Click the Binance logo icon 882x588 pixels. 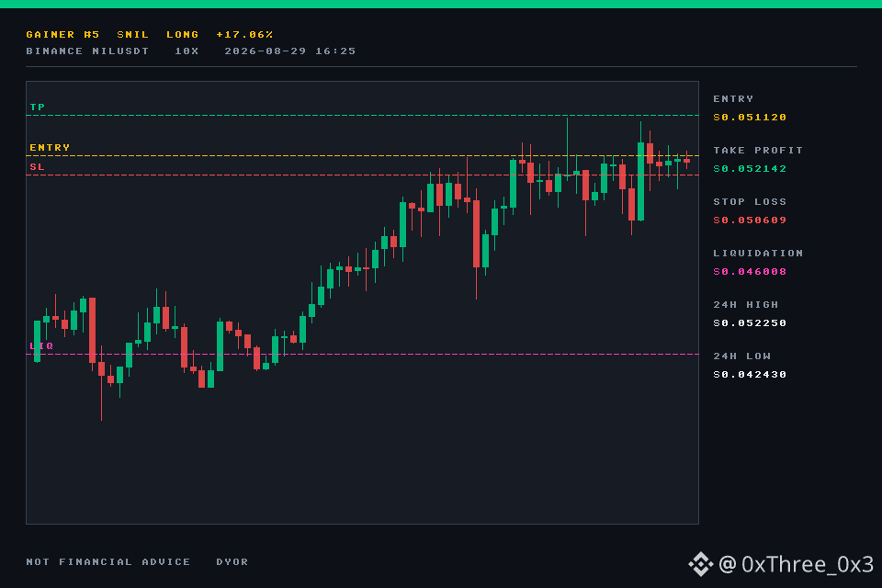click(701, 564)
